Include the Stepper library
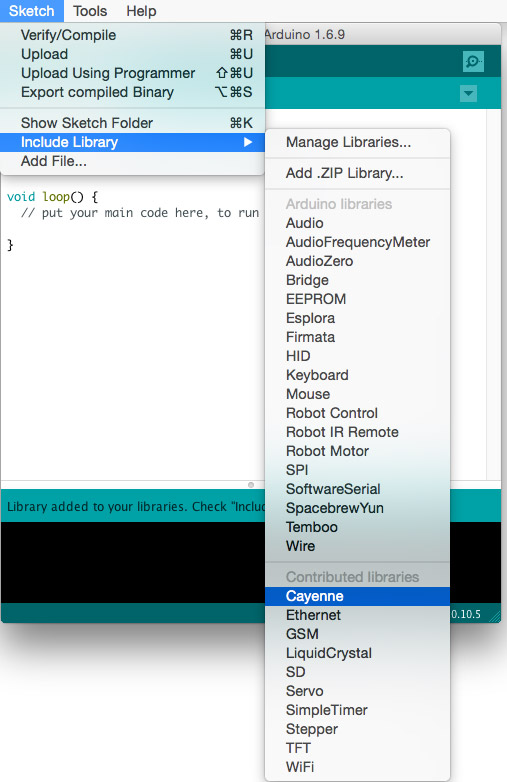 [357, 729]
